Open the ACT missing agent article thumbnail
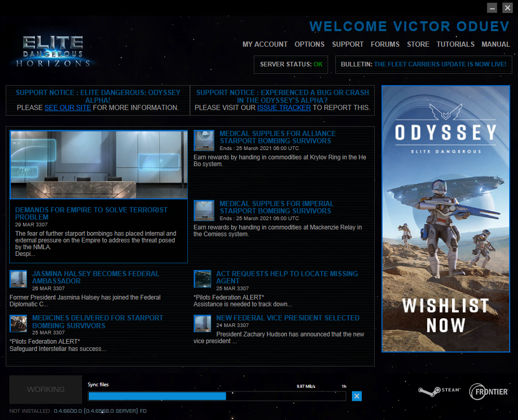 202,279
